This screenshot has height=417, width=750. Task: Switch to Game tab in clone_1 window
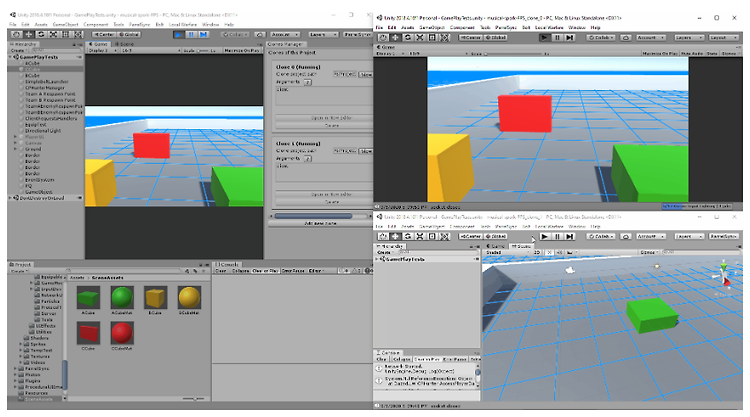pyautogui.click(x=496, y=246)
